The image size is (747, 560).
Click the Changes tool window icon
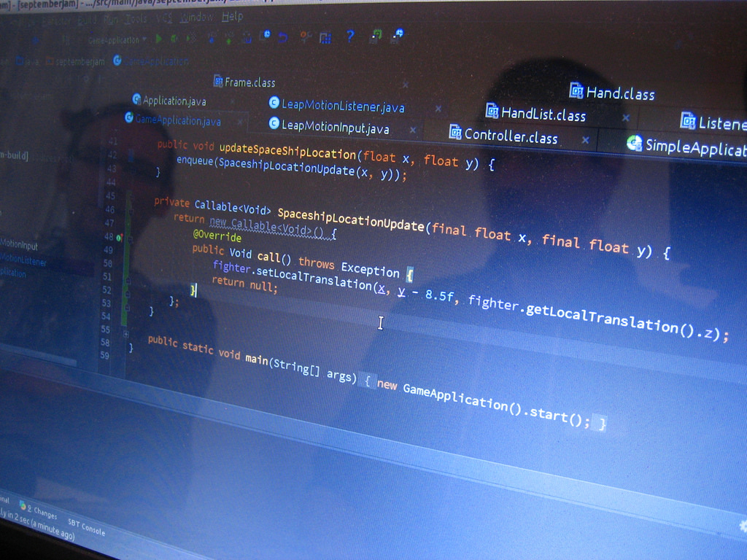[23, 505]
